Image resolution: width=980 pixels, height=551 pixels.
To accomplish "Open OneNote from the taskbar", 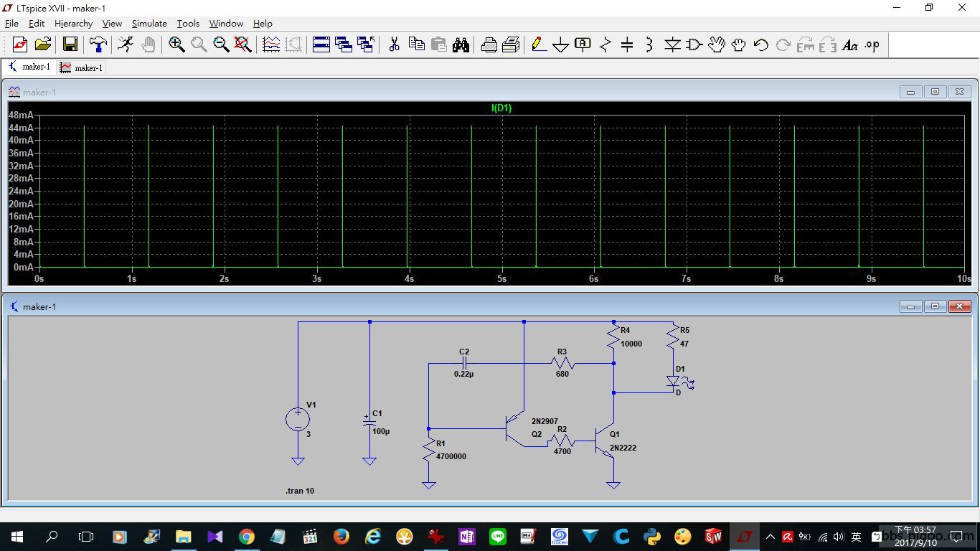I will click(x=467, y=536).
